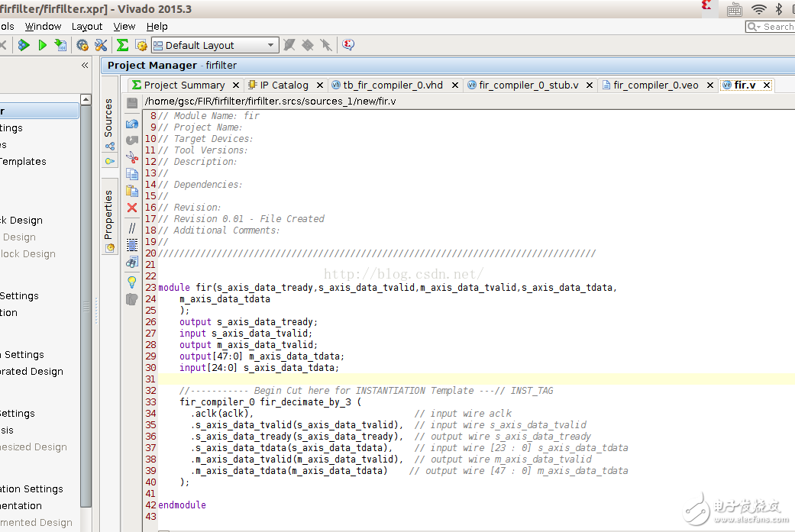Click the Undo arrow icon in editor sidebar
The image size is (795, 532).
pyautogui.click(x=132, y=124)
